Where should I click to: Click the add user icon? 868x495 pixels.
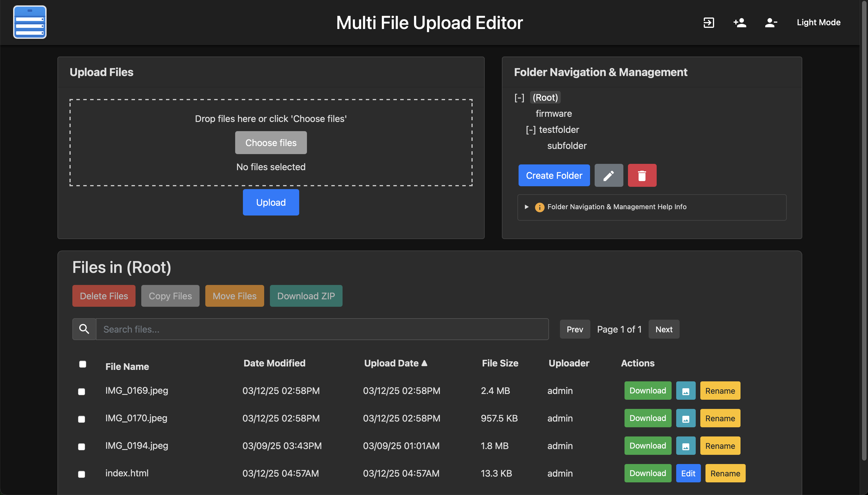click(x=740, y=23)
